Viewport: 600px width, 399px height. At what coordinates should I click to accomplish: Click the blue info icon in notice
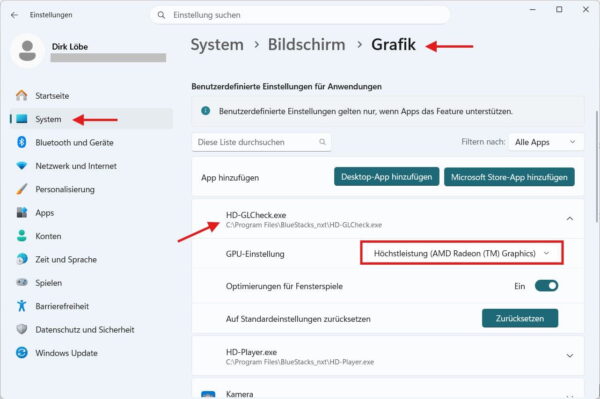point(205,111)
